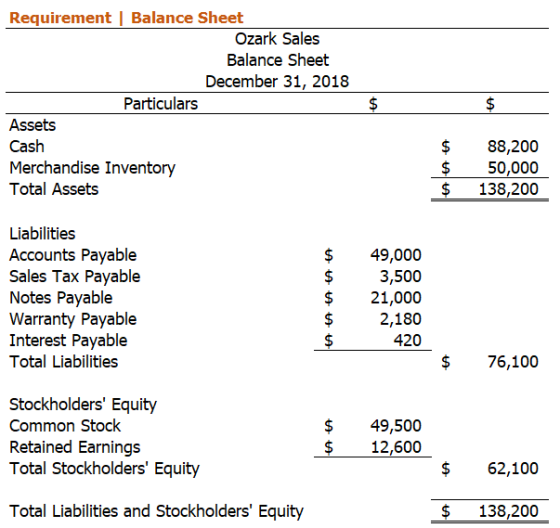Click the Warranty Payable value 2,180

coord(400,319)
